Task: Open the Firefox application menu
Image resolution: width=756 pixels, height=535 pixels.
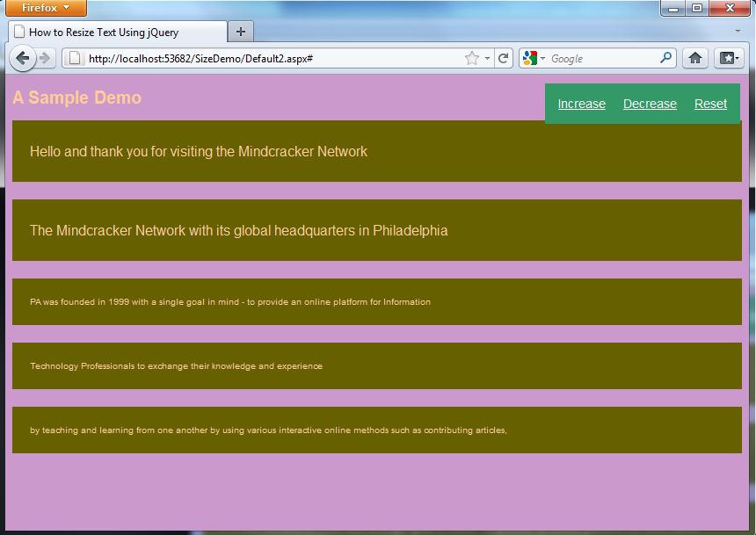Action: (x=46, y=8)
